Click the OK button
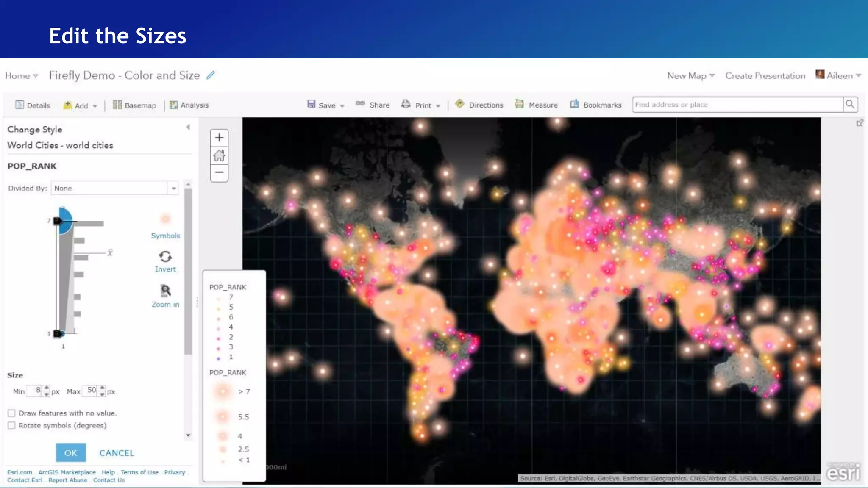868x488 pixels. 71,453
